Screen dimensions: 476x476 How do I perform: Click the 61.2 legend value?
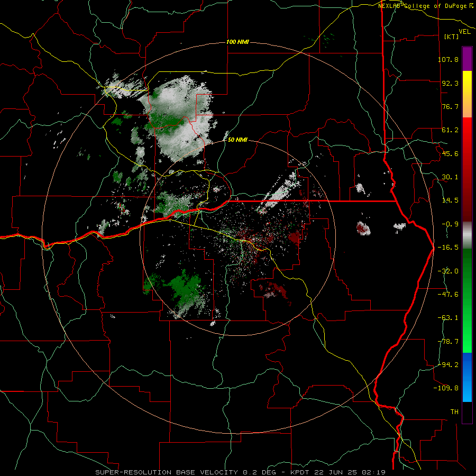(450, 130)
